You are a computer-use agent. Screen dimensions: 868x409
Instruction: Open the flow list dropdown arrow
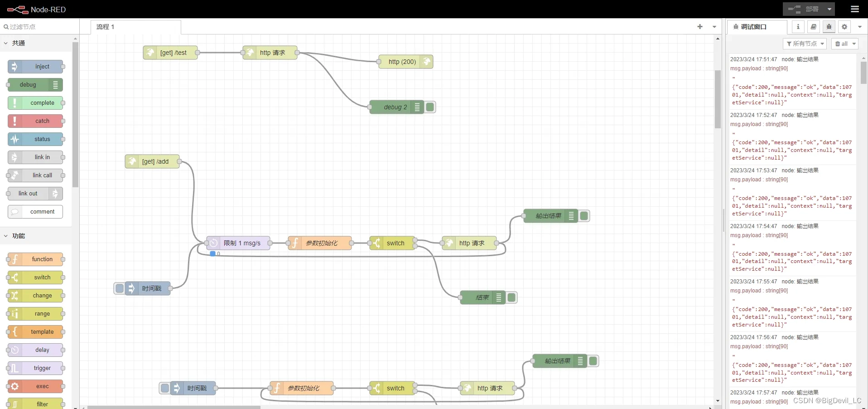(x=714, y=27)
